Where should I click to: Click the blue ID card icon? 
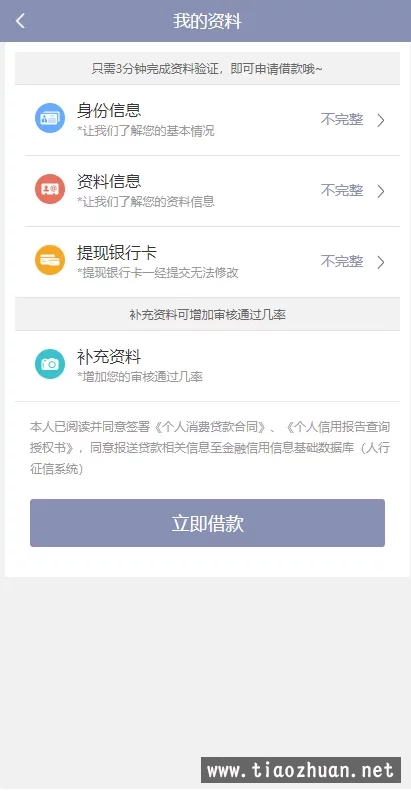(50, 118)
